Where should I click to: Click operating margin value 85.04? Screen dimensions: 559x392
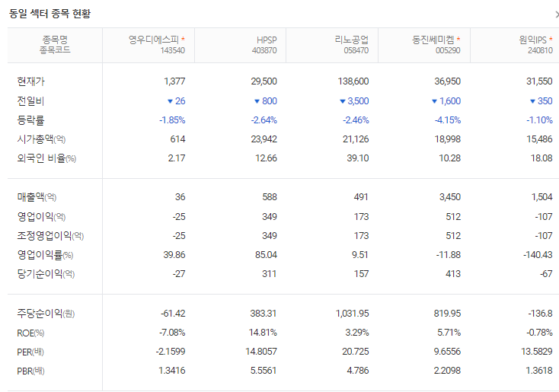pyautogui.click(x=266, y=255)
